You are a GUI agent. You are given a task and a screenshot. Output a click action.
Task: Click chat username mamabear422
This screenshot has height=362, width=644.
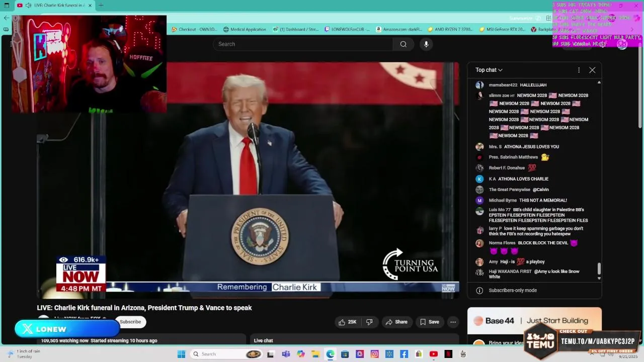(503, 85)
